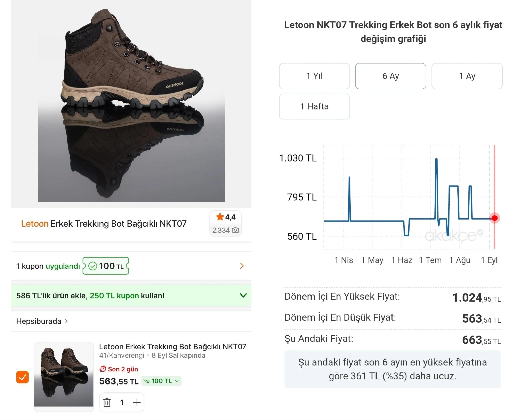Select the 1 Ay time range tab
525x420 pixels.
[x=467, y=76]
